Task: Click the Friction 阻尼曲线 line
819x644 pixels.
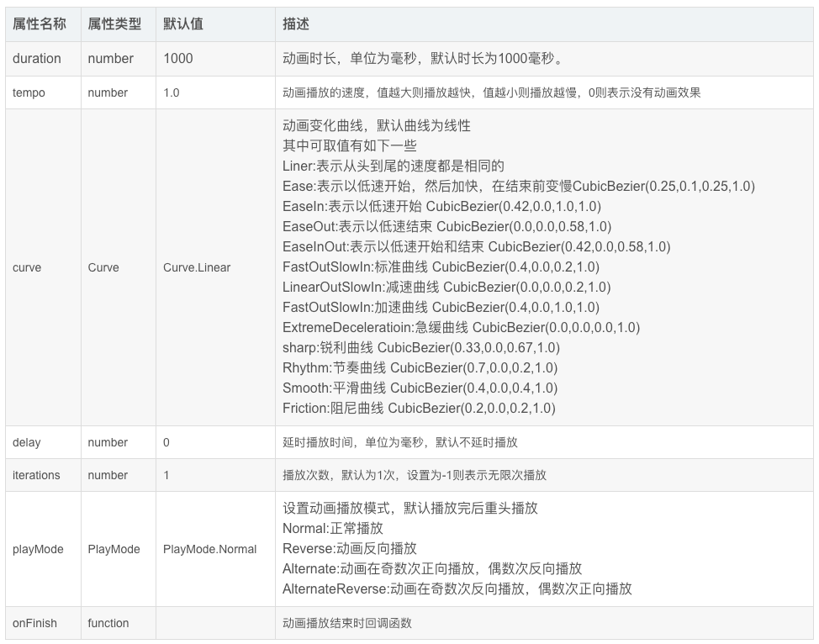Action: point(419,409)
